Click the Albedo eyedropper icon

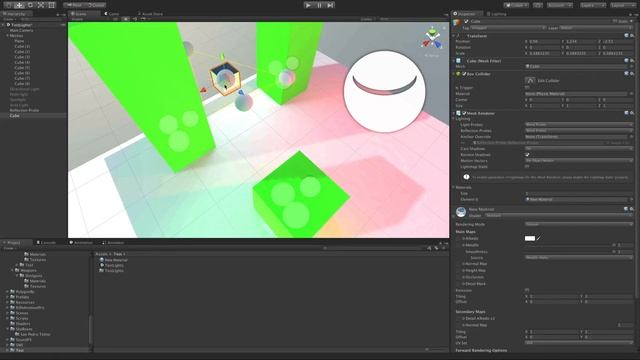click(x=539, y=238)
